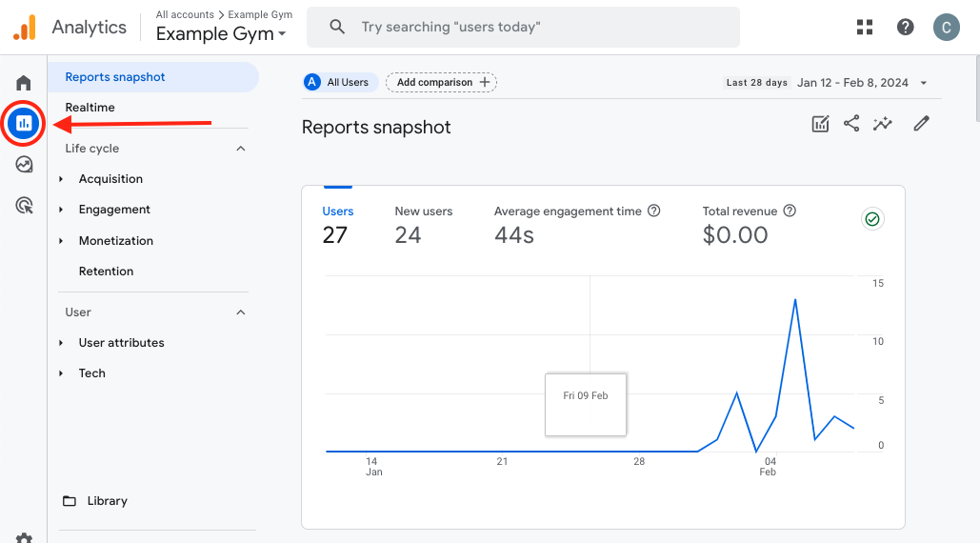Click the 'Last 28 days' label
The height and width of the screenshot is (543, 980).
click(x=757, y=83)
